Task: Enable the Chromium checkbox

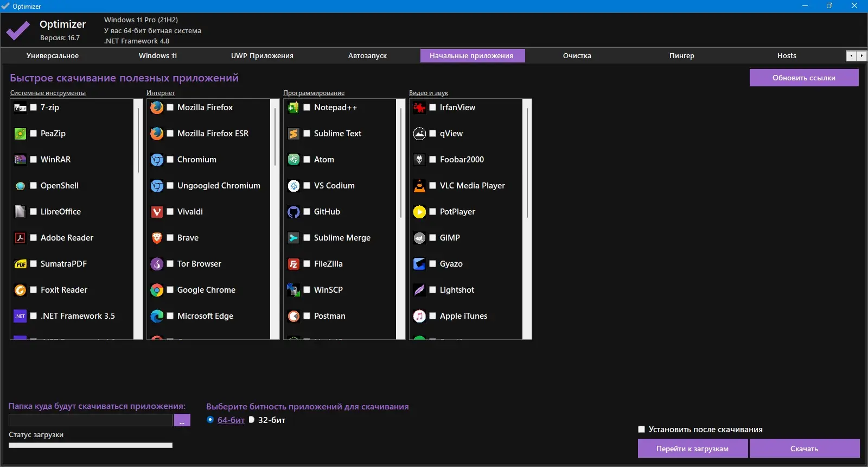Action: [170, 160]
